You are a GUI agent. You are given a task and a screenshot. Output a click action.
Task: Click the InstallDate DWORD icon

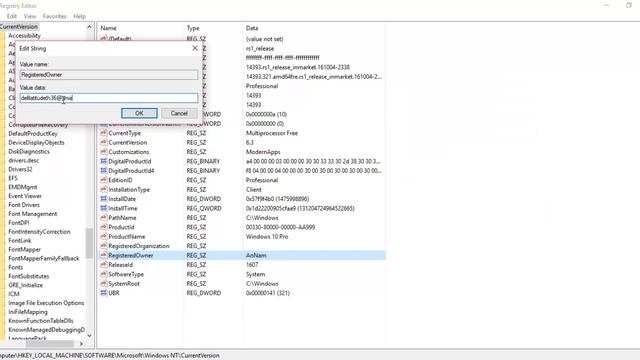point(104,199)
